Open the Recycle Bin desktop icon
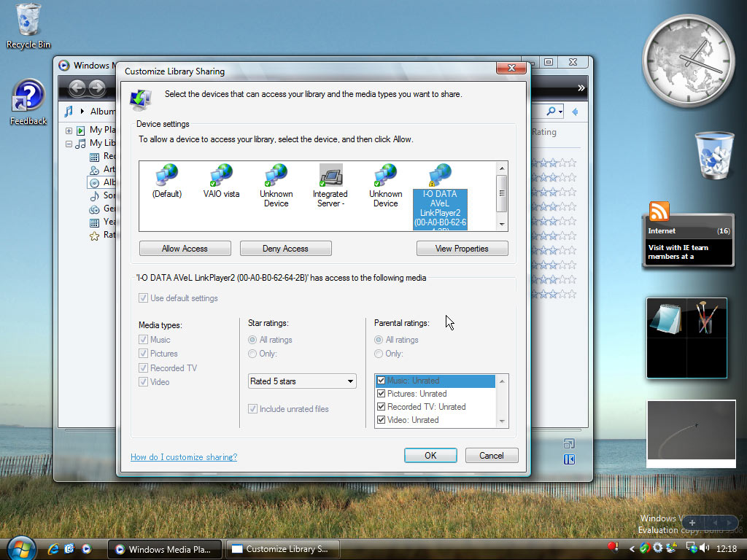Screen dimensions: 747x560 point(28,26)
